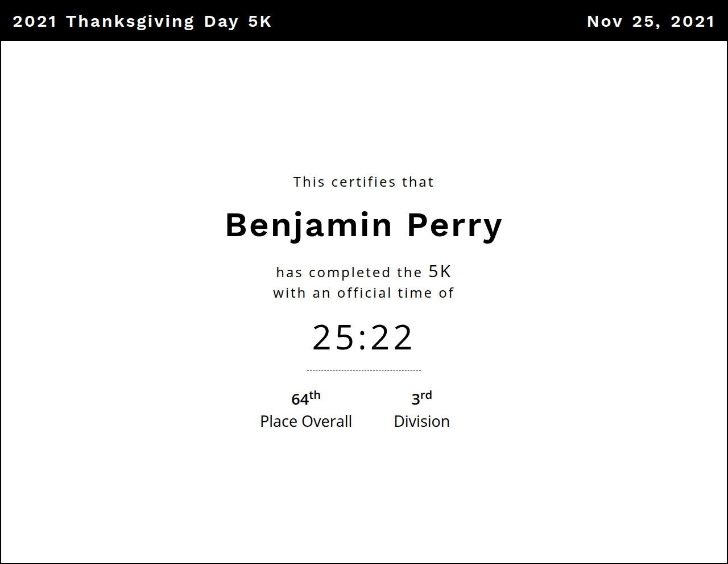This screenshot has height=564, width=728.
Task: Click the superscript "rd" after 3
Action: 426,395
